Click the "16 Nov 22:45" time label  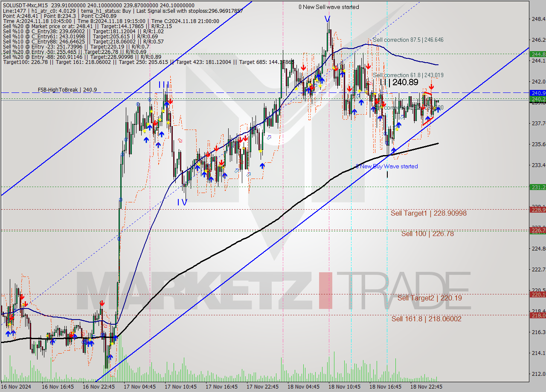tap(99, 387)
